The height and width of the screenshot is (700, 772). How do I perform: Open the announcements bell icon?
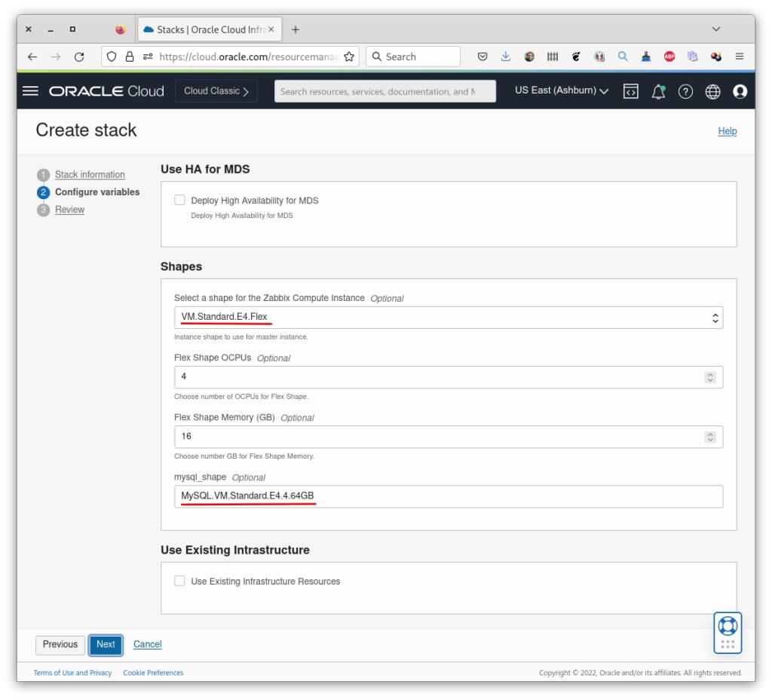(x=658, y=91)
